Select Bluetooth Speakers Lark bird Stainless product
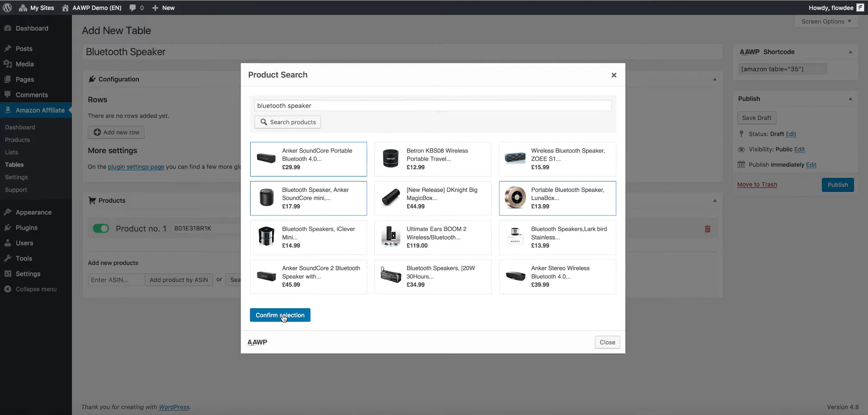The width and height of the screenshot is (868, 415). click(557, 237)
